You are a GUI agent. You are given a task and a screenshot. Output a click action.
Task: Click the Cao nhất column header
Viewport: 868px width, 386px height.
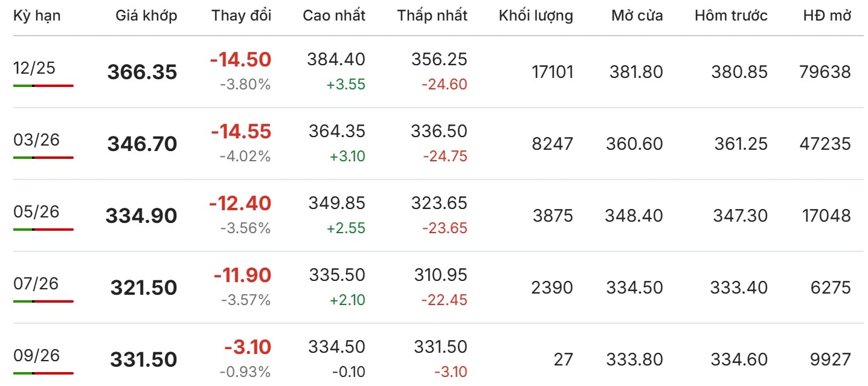(334, 16)
